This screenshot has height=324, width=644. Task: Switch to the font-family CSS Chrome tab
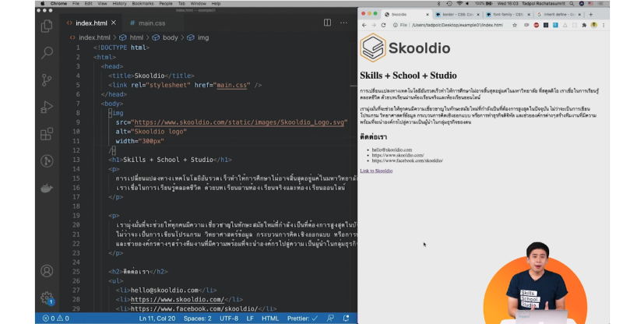click(x=508, y=14)
